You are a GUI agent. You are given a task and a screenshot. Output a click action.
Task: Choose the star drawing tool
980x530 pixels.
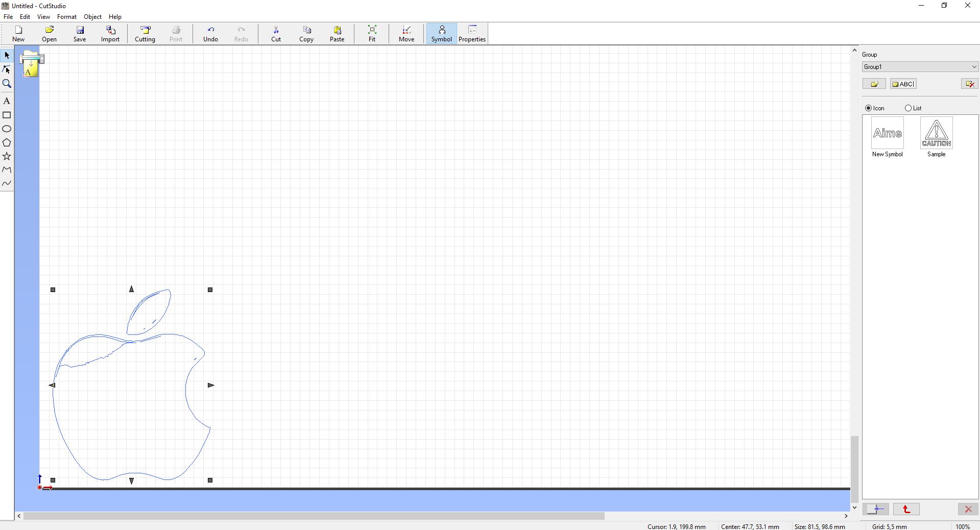coord(7,156)
